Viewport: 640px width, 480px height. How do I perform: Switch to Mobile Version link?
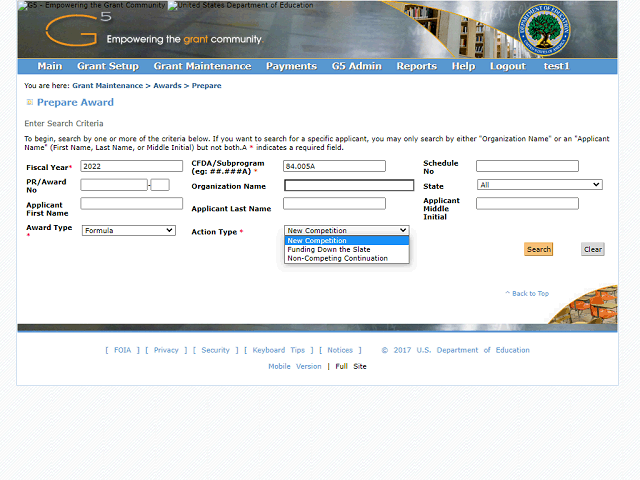(295, 367)
